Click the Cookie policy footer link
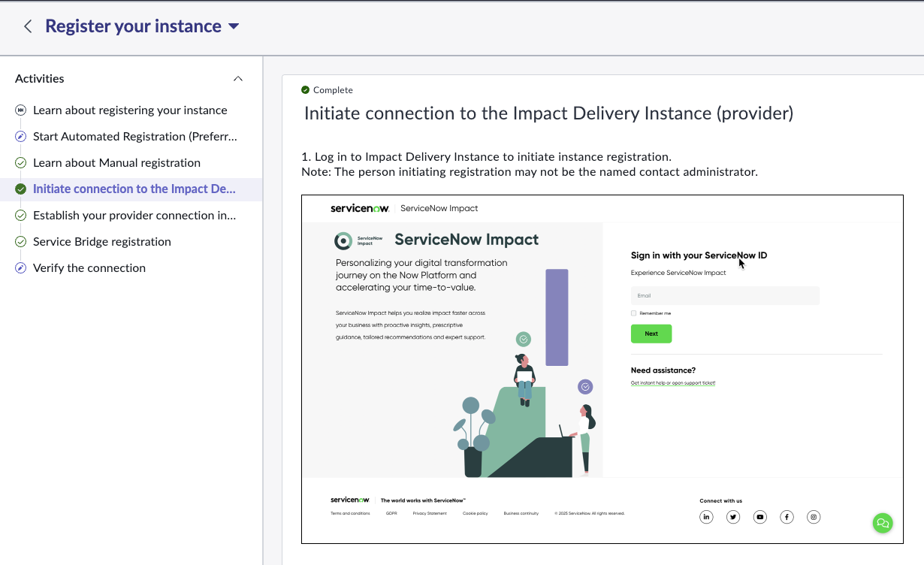This screenshot has height=565, width=924. [476, 513]
